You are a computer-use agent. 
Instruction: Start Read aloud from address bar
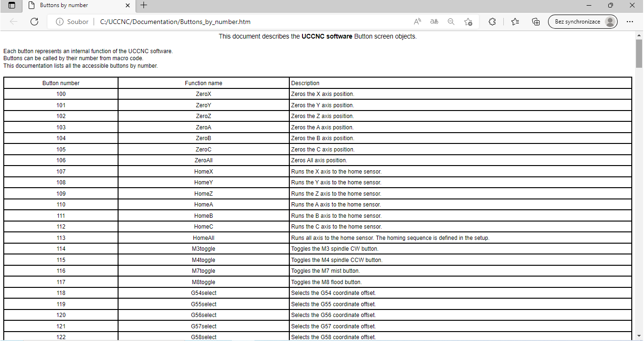click(417, 22)
